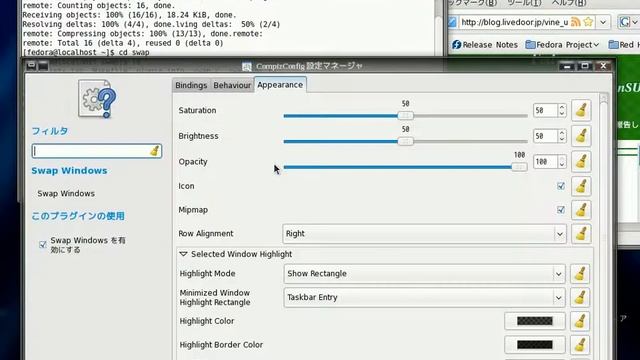Image resolution: width=640 pixels, height=360 pixels.
Task: Open the browser URL history dropdown
Action: point(603,22)
